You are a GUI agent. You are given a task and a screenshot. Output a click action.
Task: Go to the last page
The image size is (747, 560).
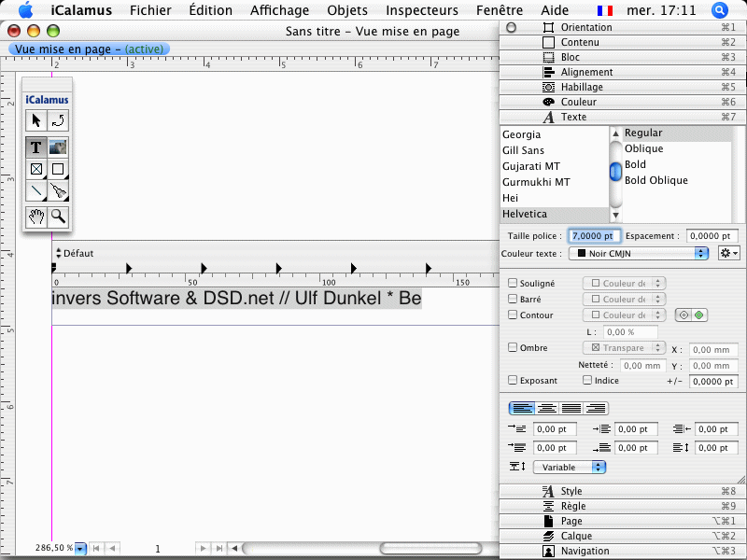(218, 548)
